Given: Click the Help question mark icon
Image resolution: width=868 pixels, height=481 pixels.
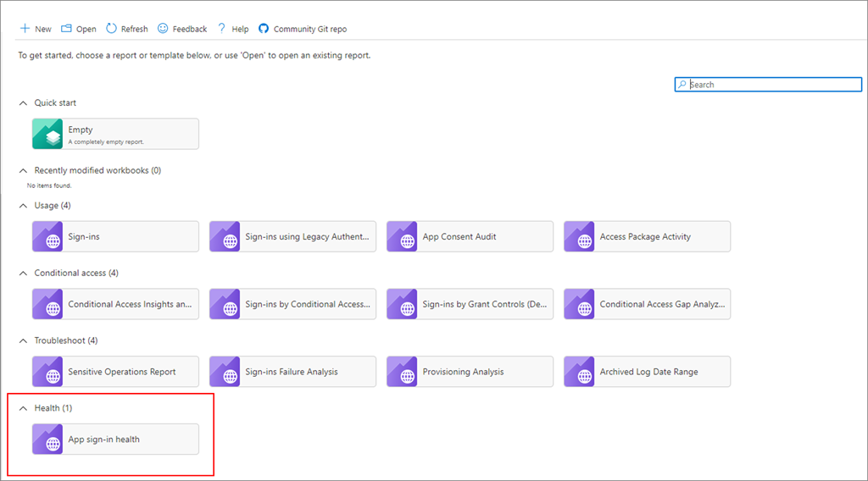Looking at the screenshot, I should click(x=222, y=29).
